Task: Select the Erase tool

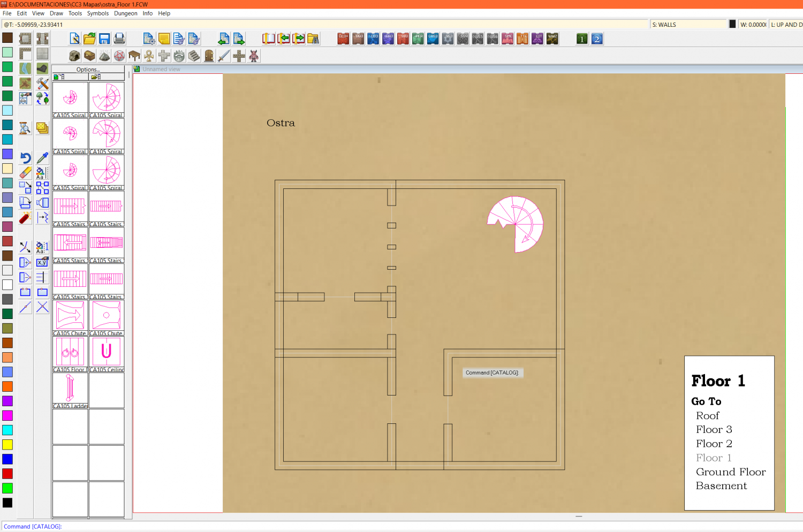Action: [25, 172]
